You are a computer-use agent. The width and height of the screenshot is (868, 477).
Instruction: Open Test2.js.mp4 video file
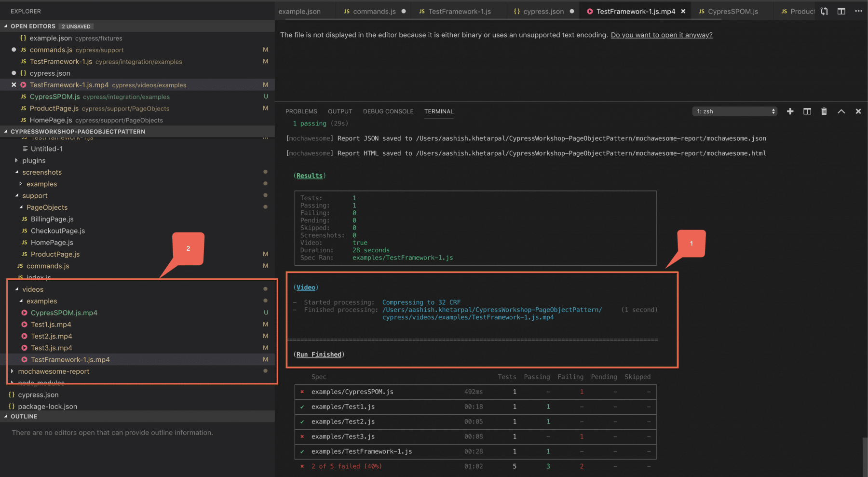52,336
